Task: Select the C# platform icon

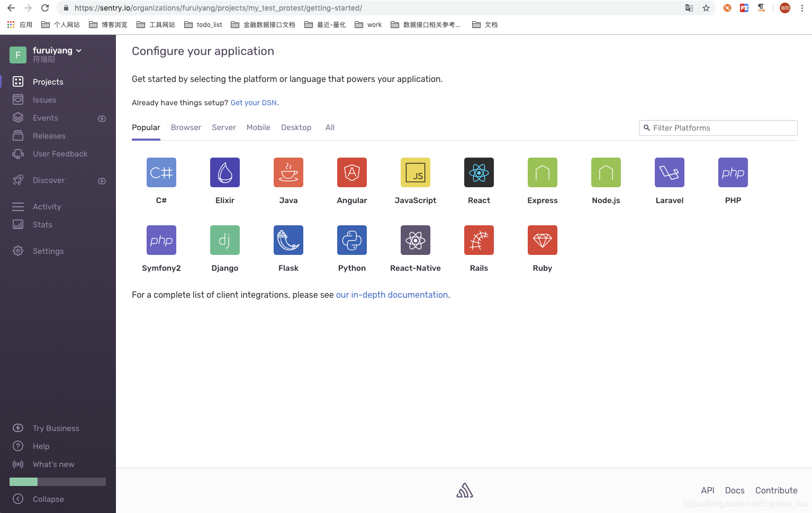Action: click(161, 172)
